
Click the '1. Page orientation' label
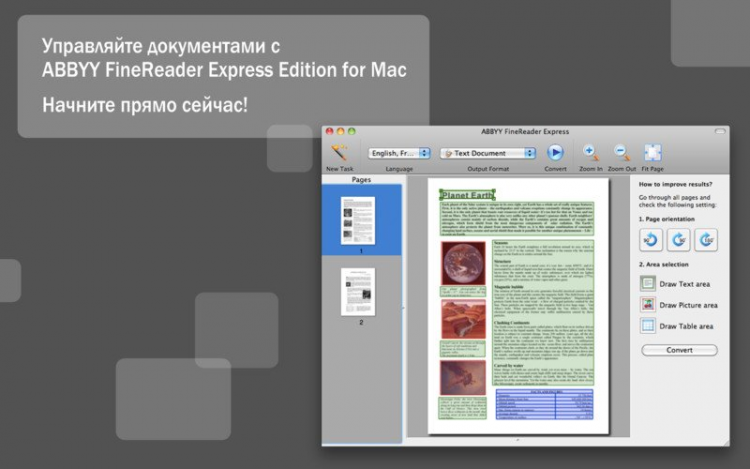coord(667,219)
